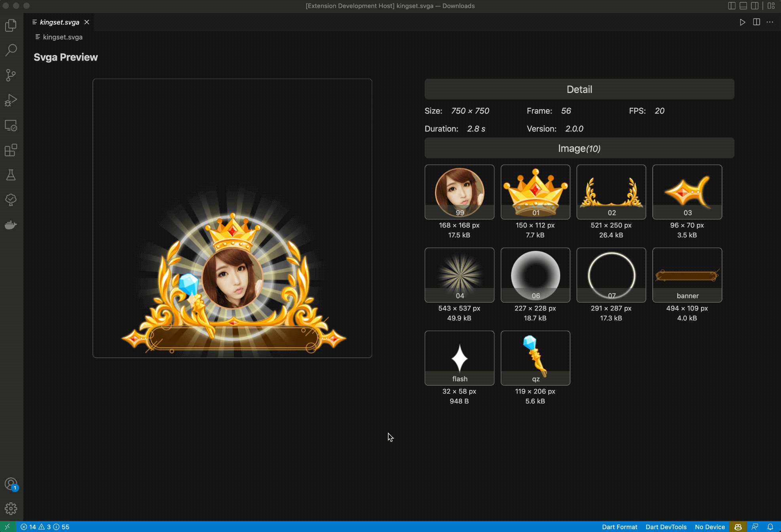Viewport: 781px width, 532px height.
Task: Open the editor More Actions menu
Action: coord(770,22)
